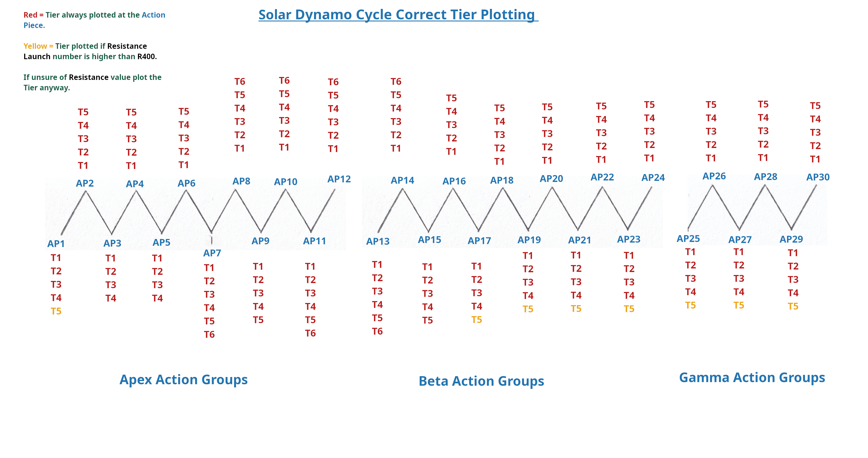The width and height of the screenshot is (868, 458).
Task: Click the Yellow legend line about Resistance
Action: (x=90, y=51)
